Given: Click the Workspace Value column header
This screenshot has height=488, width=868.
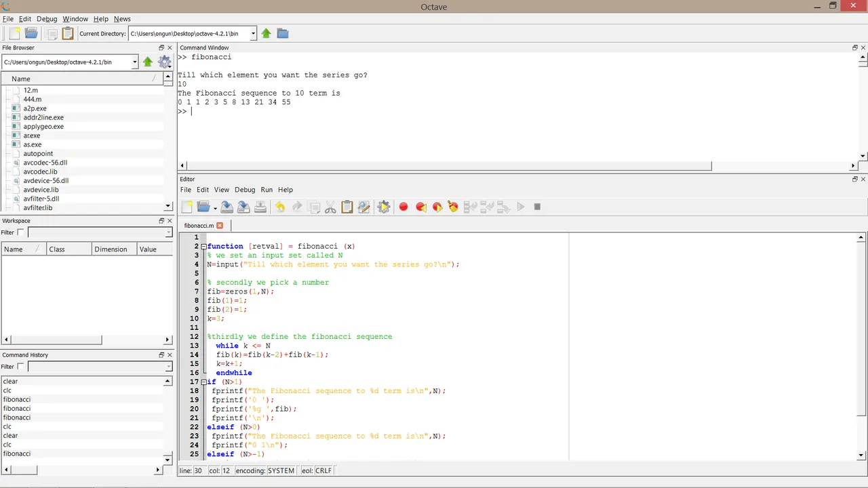Looking at the screenshot, I should [155, 249].
